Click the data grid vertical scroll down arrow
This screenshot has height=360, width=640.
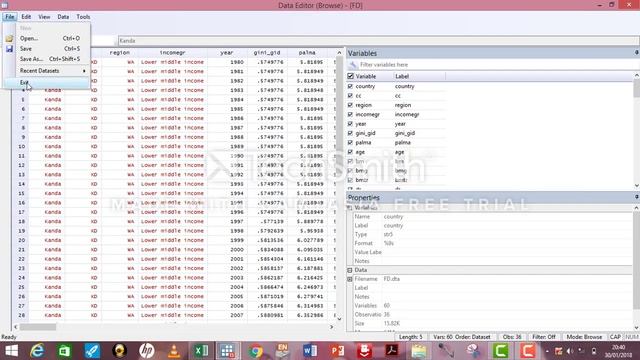click(x=339, y=319)
